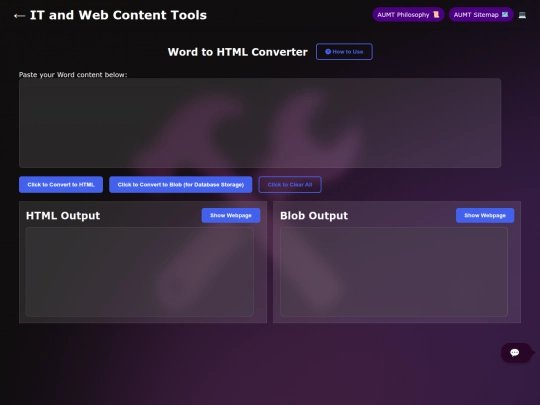
Task: Open the How to Use guide
Action: 344,52
